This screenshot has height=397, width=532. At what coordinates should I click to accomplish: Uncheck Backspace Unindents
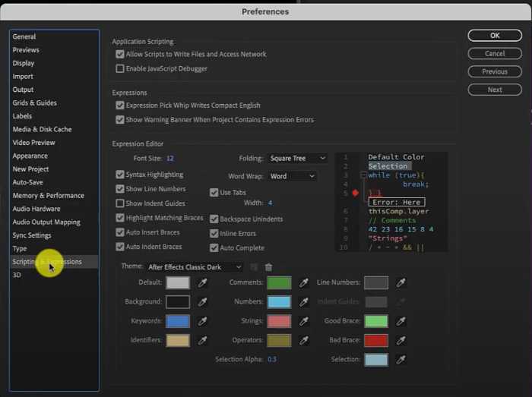click(214, 219)
